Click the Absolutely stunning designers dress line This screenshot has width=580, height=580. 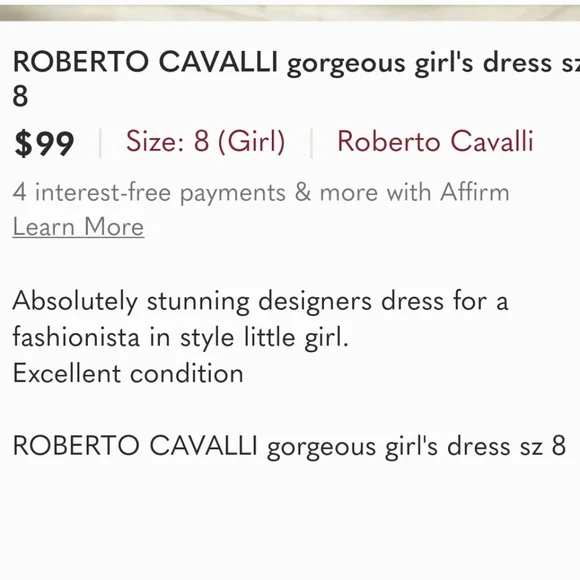[260, 301]
